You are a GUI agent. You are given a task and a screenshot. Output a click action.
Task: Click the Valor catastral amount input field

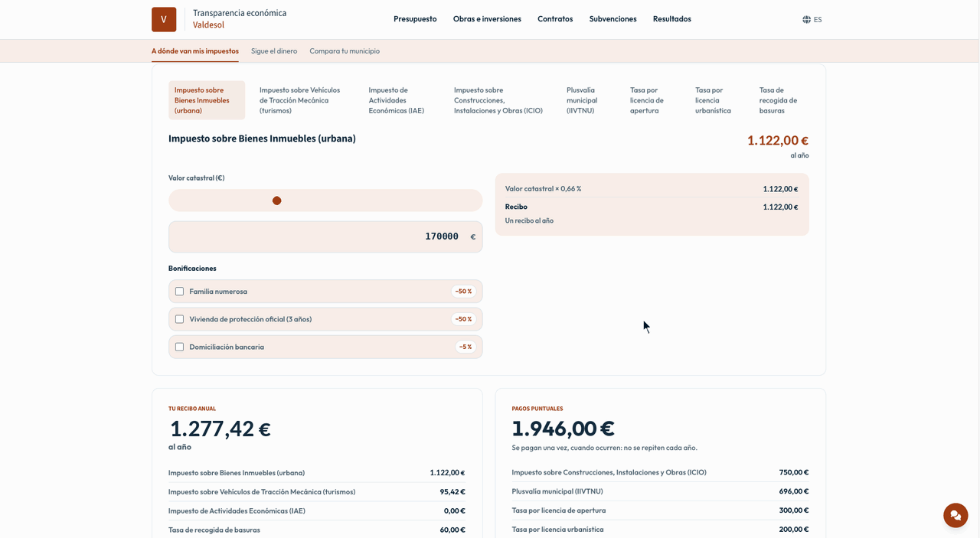[325, 236]
